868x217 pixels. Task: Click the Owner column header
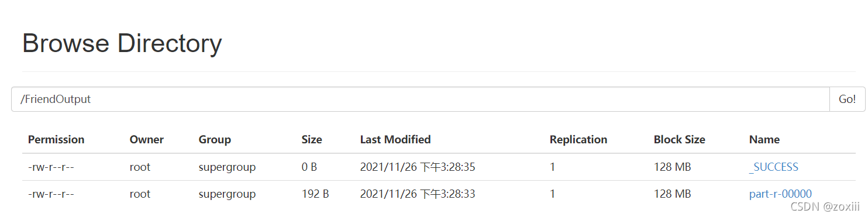pyautogui.click(x=147, y=140)
